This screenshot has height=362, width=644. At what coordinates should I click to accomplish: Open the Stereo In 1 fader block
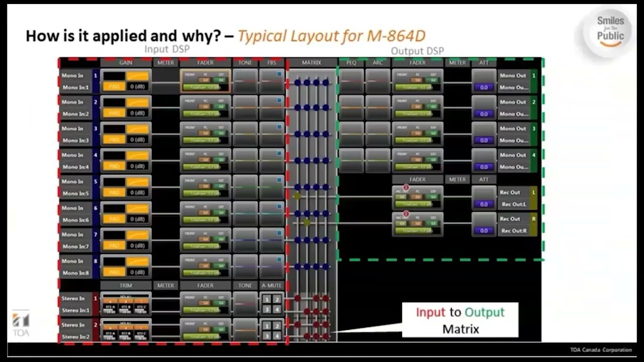pyautogui.click(x=206, y=304)
